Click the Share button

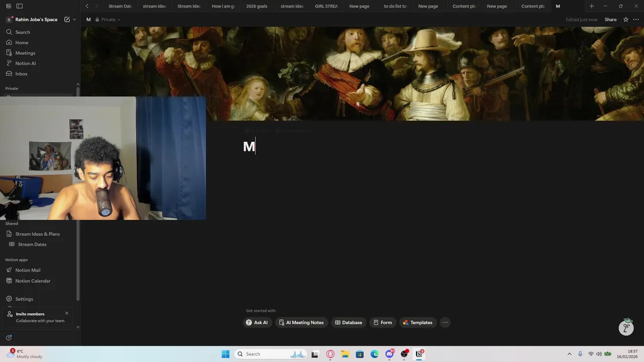tap(610, 20)
